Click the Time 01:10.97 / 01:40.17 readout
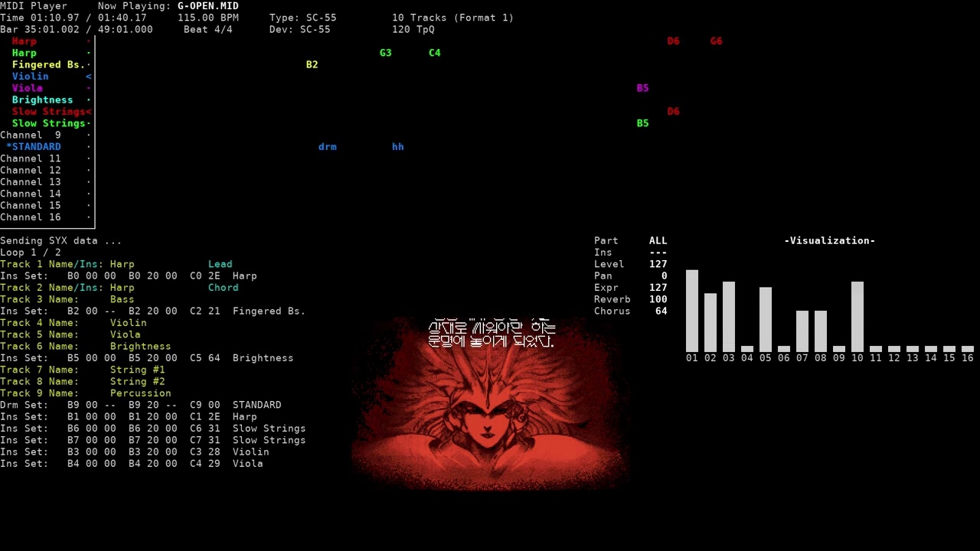 click(x=73, y=18)
